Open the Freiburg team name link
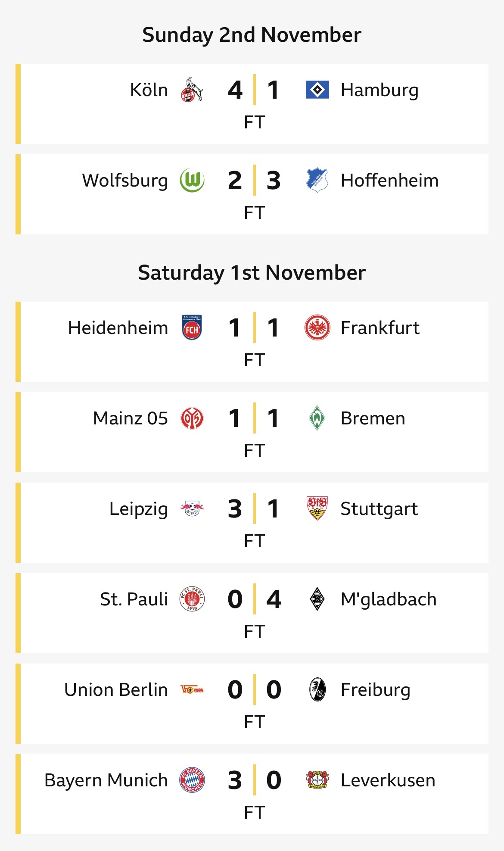This screenshot has height=851, width=504. click(375, 690)
